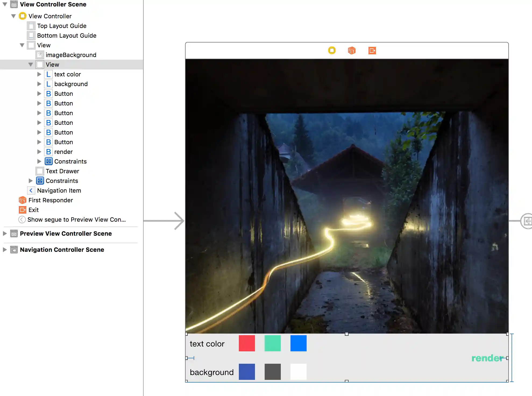The width and height of the screenshot is (532, 396).
Task: Expand the Navigation Controller Scene
Action: click(x=5, y=250)
